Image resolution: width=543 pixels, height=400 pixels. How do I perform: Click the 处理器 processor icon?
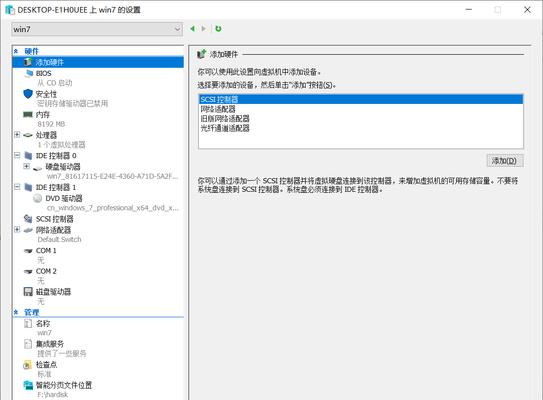(28, 135)
